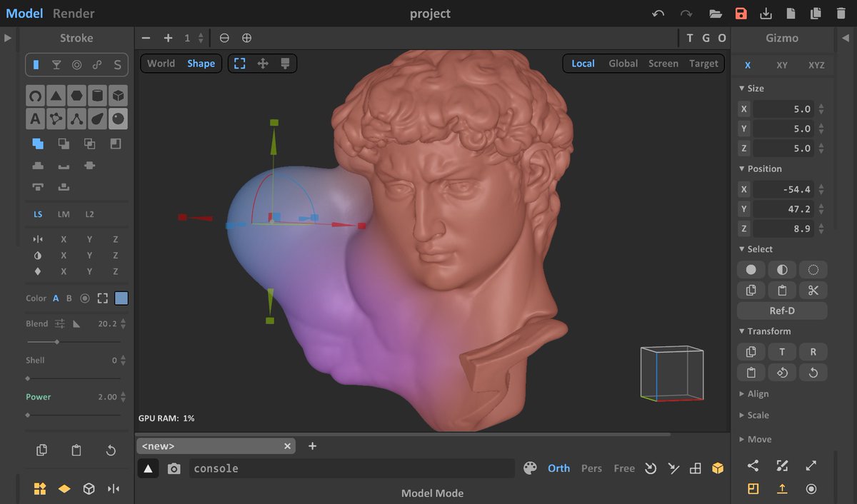The image size is (857, 504).
Task: Select the cube primitive shape
Action: point(119,96)
